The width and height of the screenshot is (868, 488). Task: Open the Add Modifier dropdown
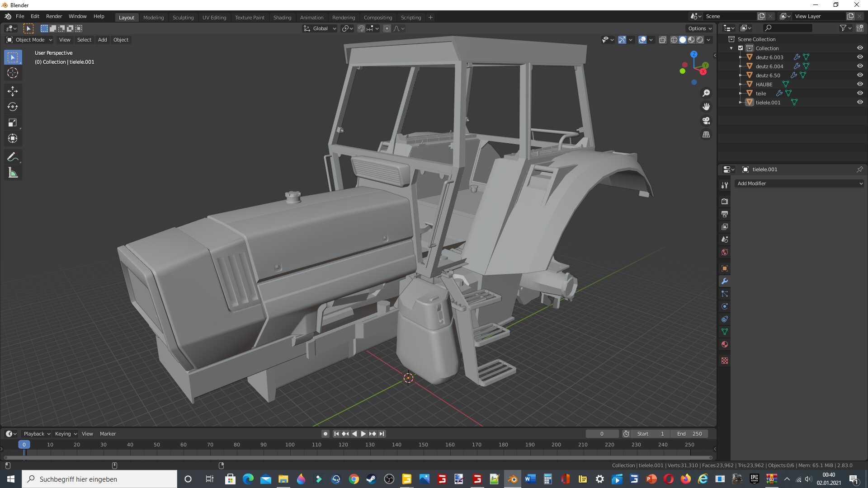[x=799, y=183]
